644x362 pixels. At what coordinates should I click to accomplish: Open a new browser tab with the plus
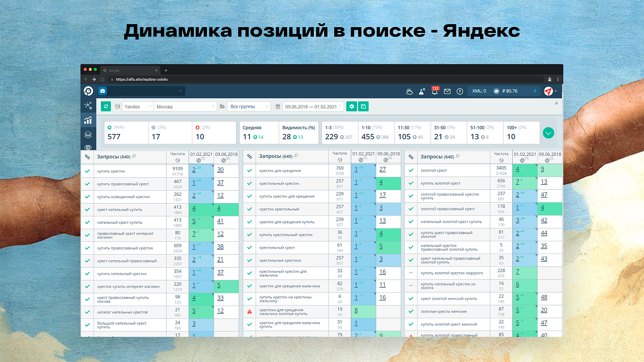[166, 70]
